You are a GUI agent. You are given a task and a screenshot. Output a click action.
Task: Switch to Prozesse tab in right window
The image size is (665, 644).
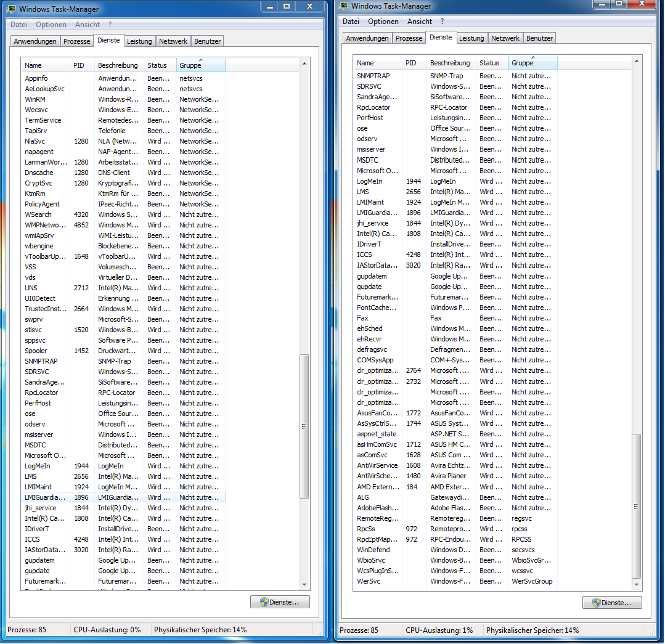pyautogui.click(x=409, y=38)
